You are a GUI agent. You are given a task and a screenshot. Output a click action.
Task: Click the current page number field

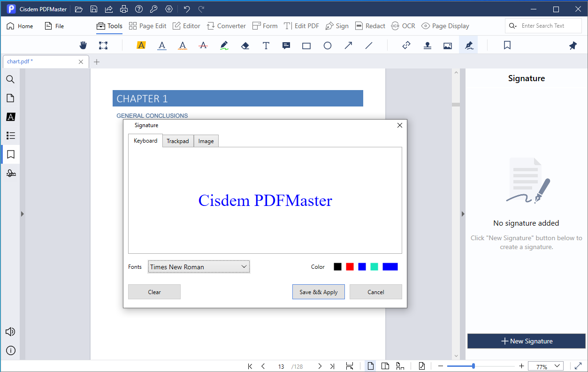click(281, 366)
